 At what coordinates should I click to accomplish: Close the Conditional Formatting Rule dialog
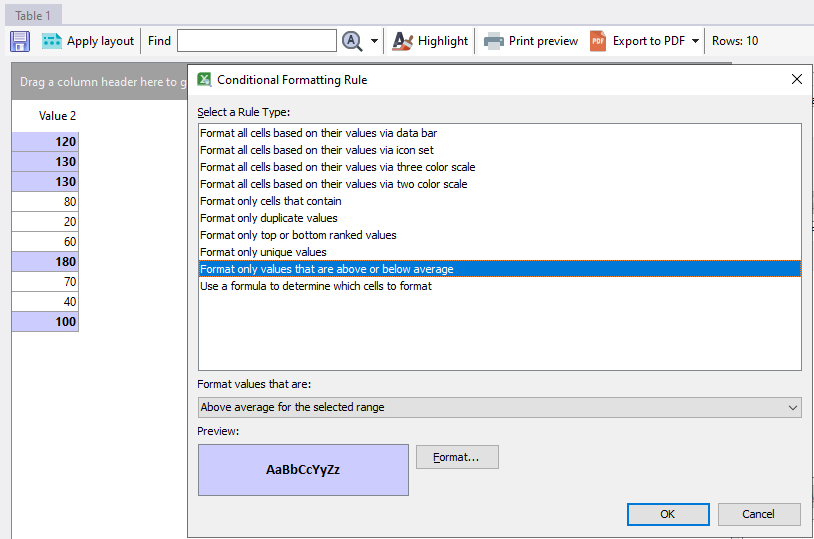click(797, 80)
